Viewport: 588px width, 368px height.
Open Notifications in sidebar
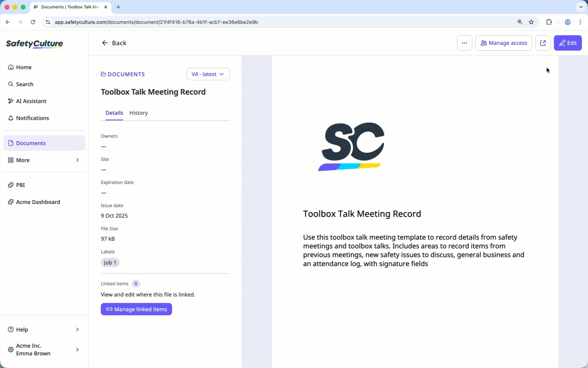coord(44,118)
